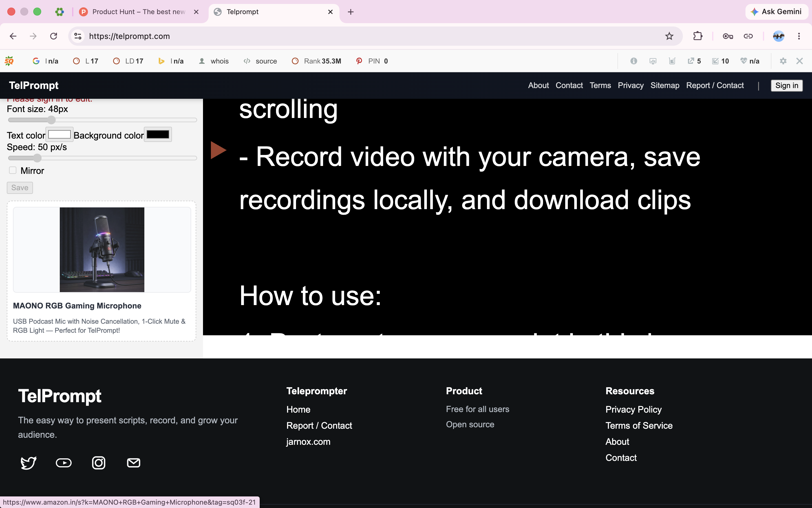
Task: Click the SEOquake logo icon
Action: [9, 61]
